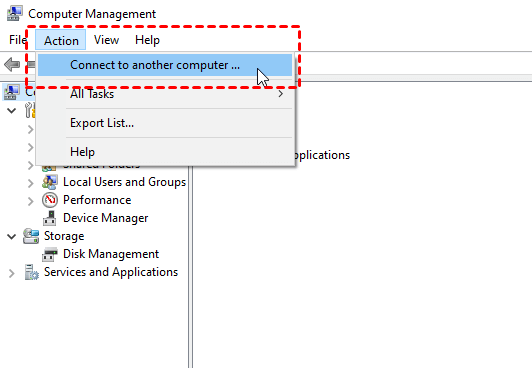
Task: Open the File menu
Action: [x=18, y=40]
